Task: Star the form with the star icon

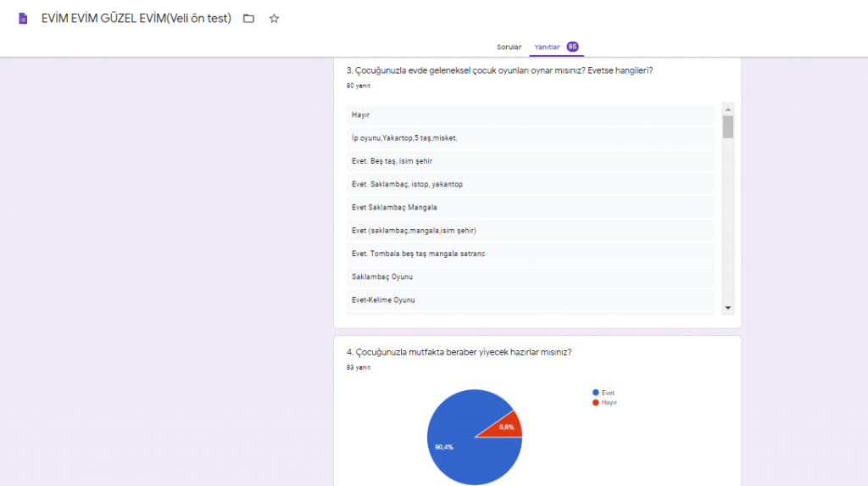Action: coord(274,19)
